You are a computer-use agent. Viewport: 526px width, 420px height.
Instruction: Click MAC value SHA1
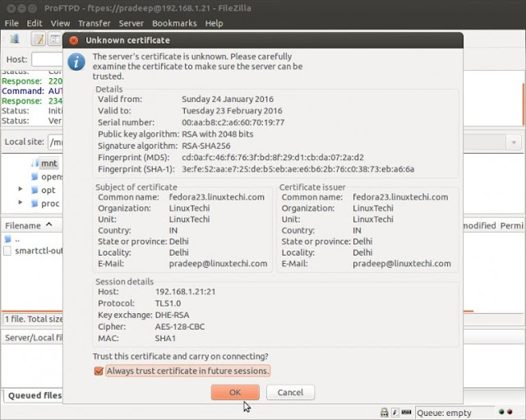click(x=165, y=338)
